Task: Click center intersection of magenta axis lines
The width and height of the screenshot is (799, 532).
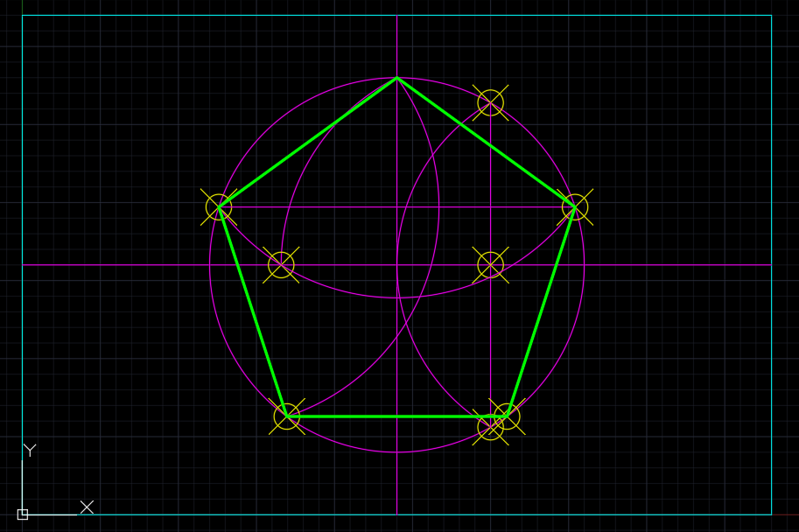Action: click(x=396, y=264)
